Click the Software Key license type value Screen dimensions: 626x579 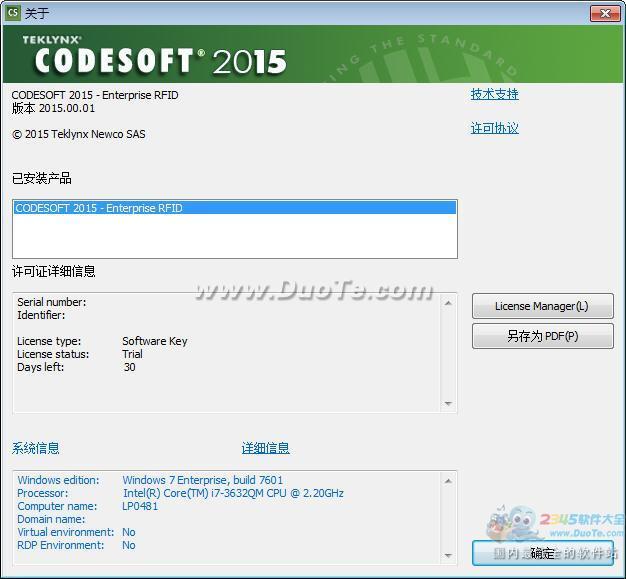click(155, 341)
